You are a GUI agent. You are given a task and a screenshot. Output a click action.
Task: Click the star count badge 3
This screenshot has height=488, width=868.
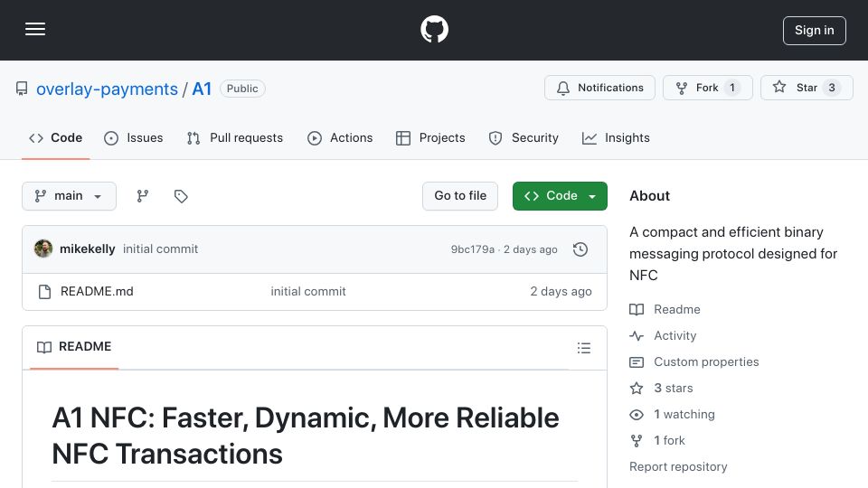[832, 88]
